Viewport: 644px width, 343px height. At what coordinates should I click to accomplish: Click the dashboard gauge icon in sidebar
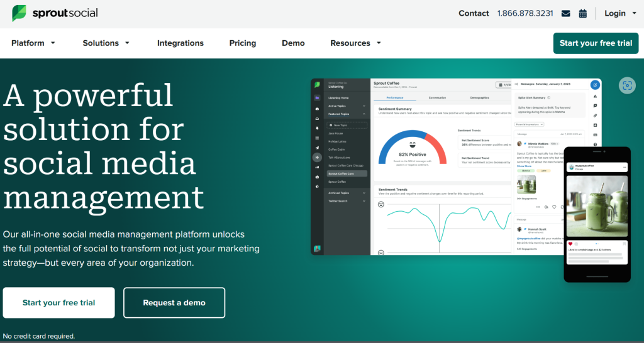point(317,109)
